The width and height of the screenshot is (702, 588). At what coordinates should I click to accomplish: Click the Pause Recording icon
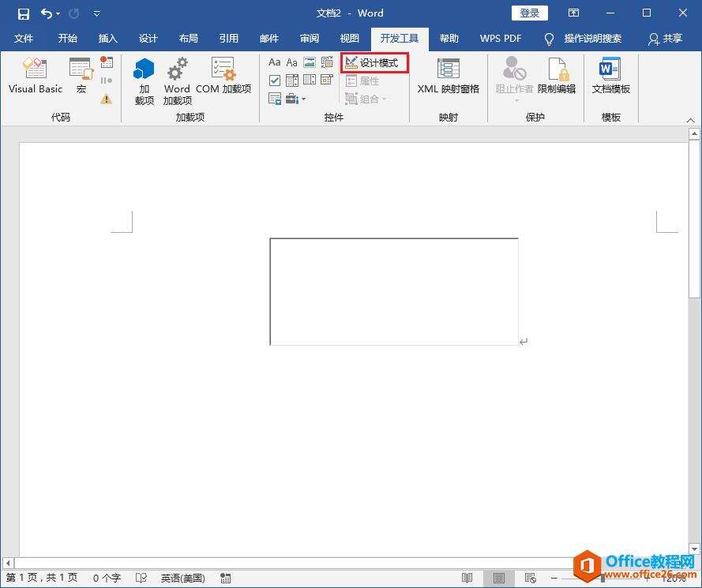(107, 81)
